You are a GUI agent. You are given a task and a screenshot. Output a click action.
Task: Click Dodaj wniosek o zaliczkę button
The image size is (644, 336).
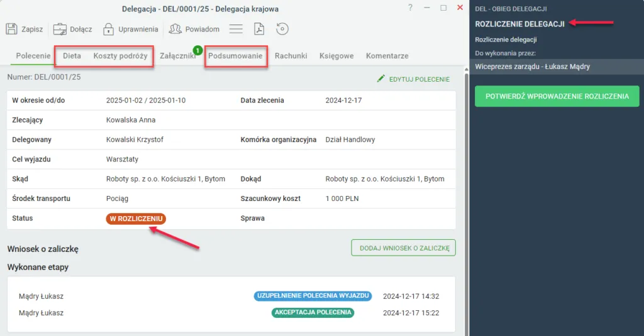402,248
